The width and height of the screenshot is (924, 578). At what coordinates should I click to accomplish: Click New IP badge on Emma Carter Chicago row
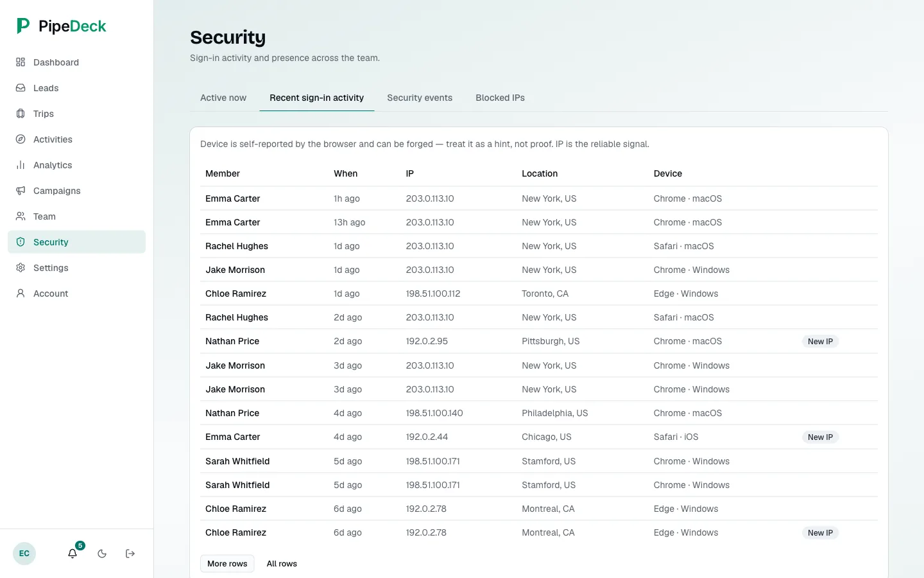click(x=820, y=437)
